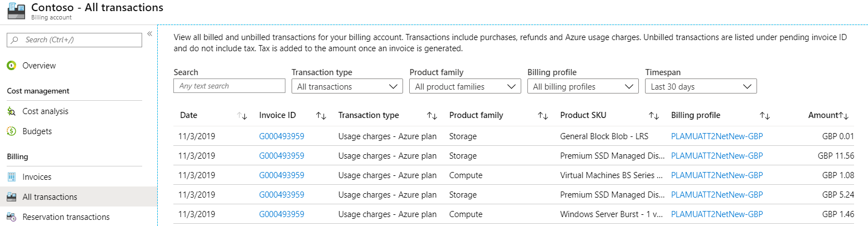This screenshot has width=868, height=226.
Task: Open the Billing profile filter dropdown
Action: click(583, 87)
